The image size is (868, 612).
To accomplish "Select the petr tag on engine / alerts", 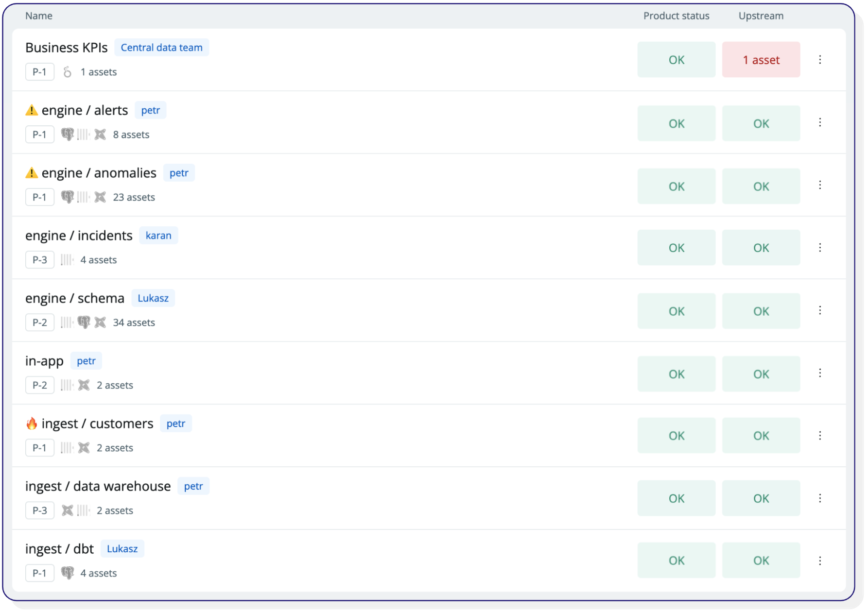I will [x=151, y=110].
